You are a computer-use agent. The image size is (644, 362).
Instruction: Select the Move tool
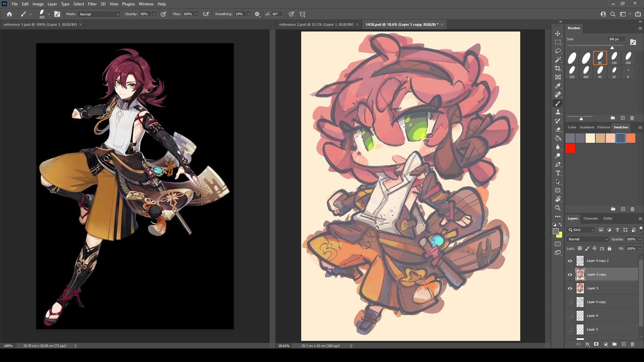pos(558,34)
